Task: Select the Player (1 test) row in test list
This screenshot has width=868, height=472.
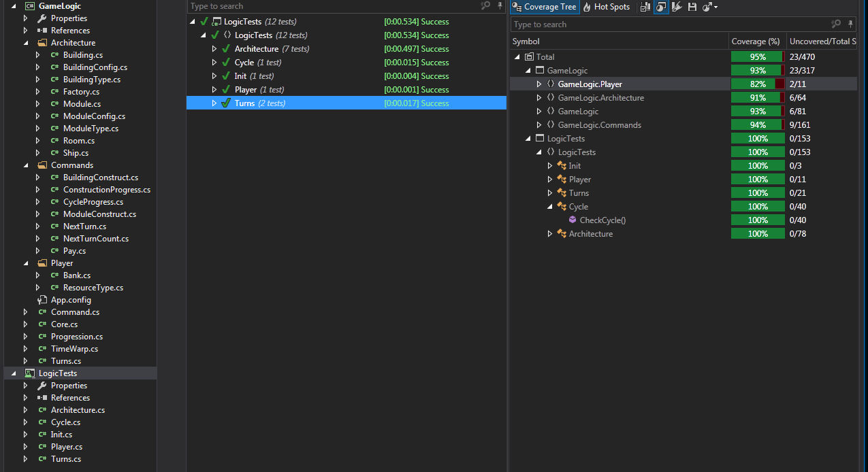Action: click(x=347, y=90)
